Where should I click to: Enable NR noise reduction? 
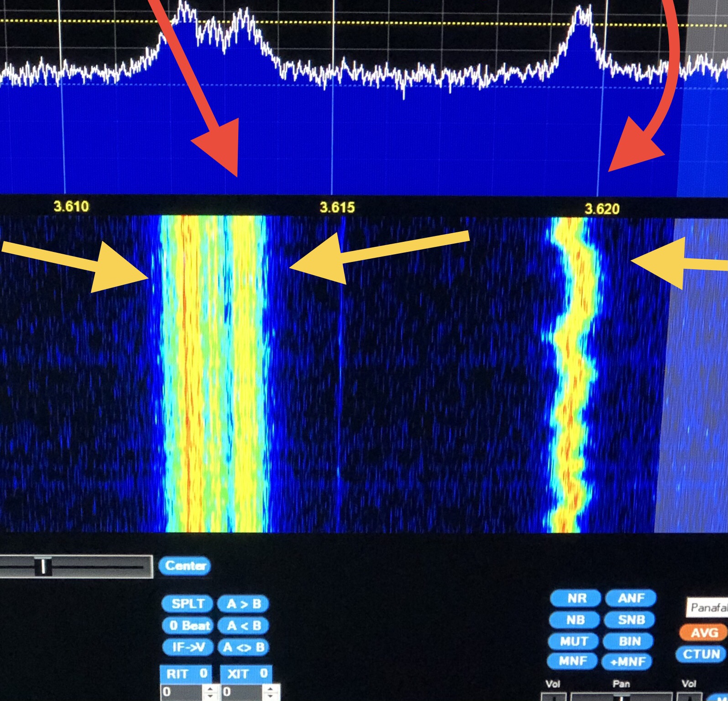(x=576, y=598)
